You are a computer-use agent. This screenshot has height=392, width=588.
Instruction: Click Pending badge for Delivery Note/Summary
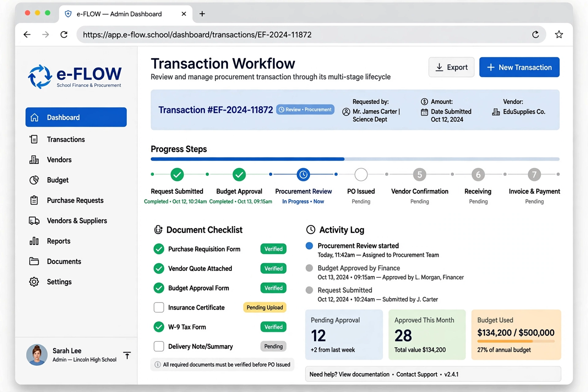(273, 346)
